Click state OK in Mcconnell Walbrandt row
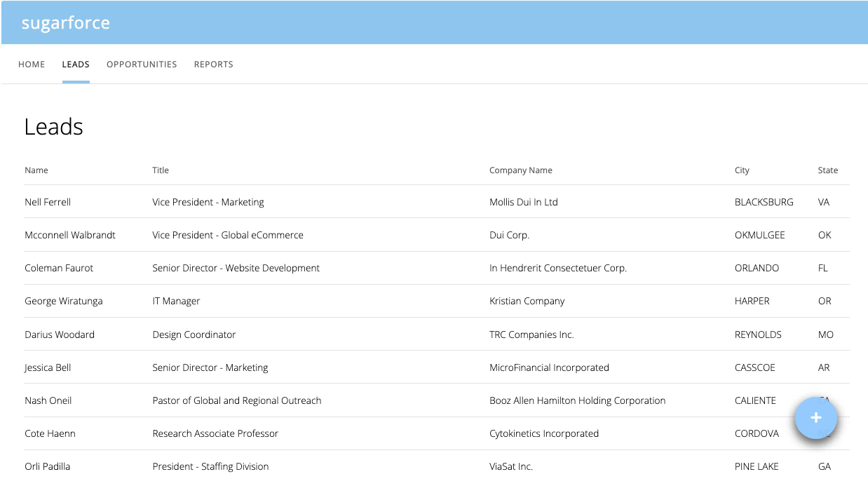This screenshot has height=500, width=868. coord(825,235)
